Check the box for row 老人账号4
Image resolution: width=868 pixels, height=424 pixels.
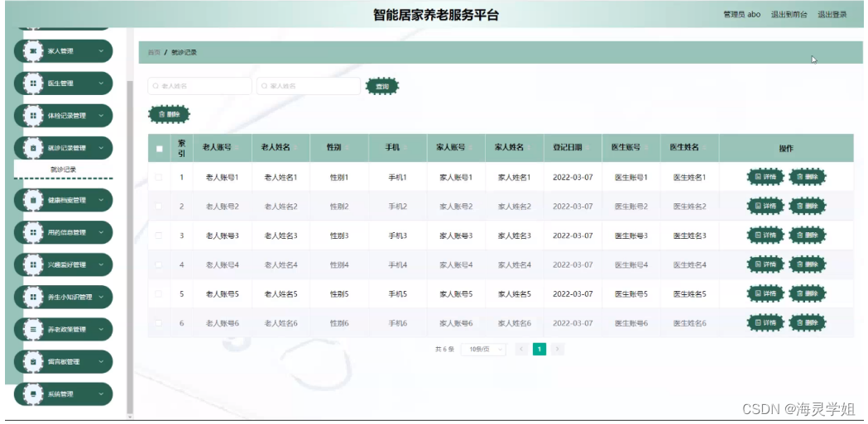[159, 264]
